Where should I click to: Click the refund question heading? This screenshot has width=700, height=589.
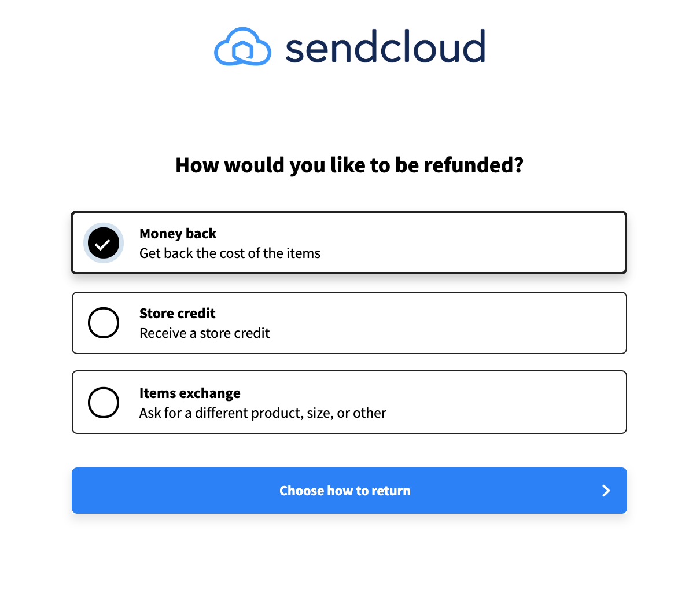(349, 165)
